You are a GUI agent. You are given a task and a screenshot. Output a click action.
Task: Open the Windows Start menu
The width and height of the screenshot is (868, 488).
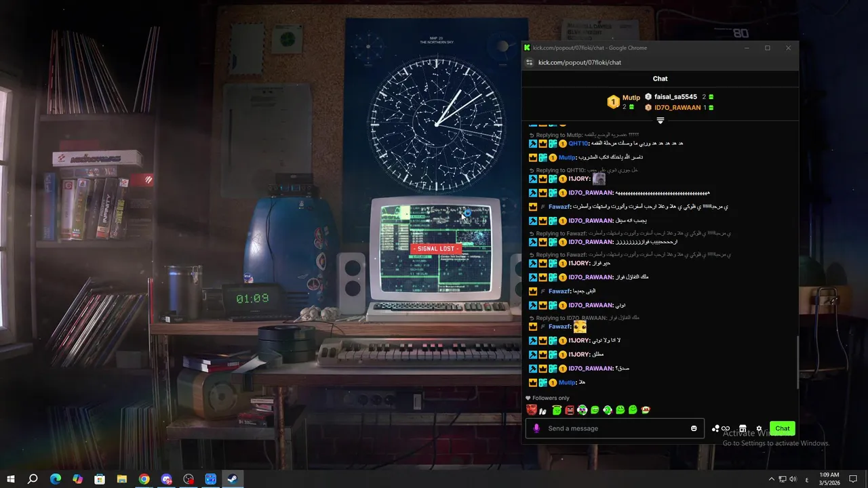(x=11, y=479)
